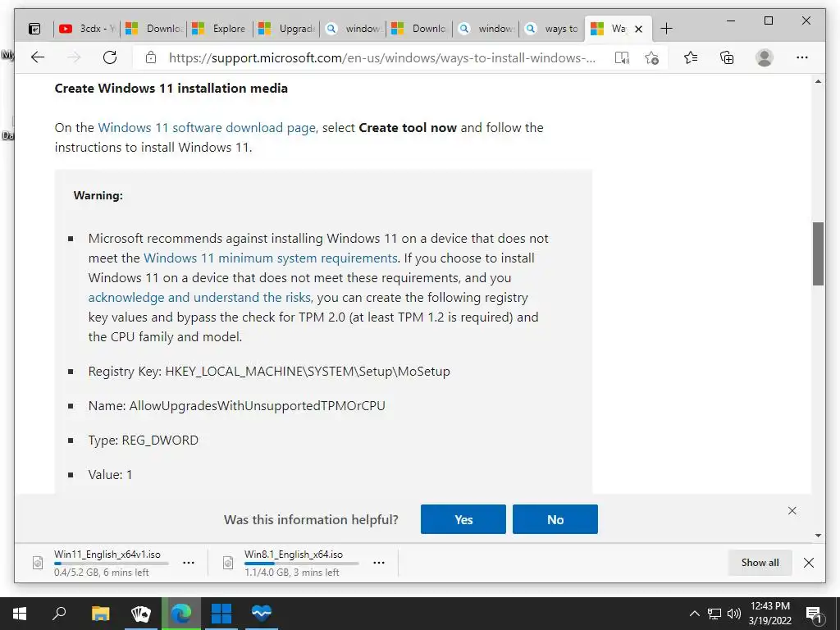Click the scrollbar up arrow

[818, 82]
